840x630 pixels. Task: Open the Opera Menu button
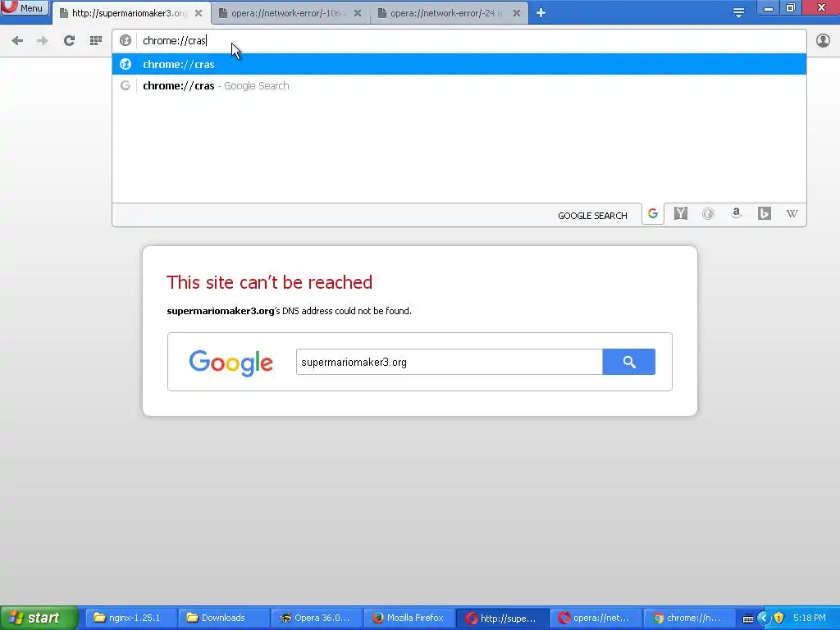coord(24,8)
